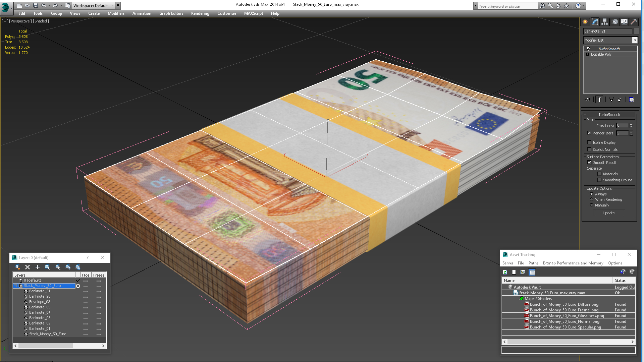644x362 pixels.
Task: Toggle Smooth Result checkbox
Action: [x=590, y=163]
